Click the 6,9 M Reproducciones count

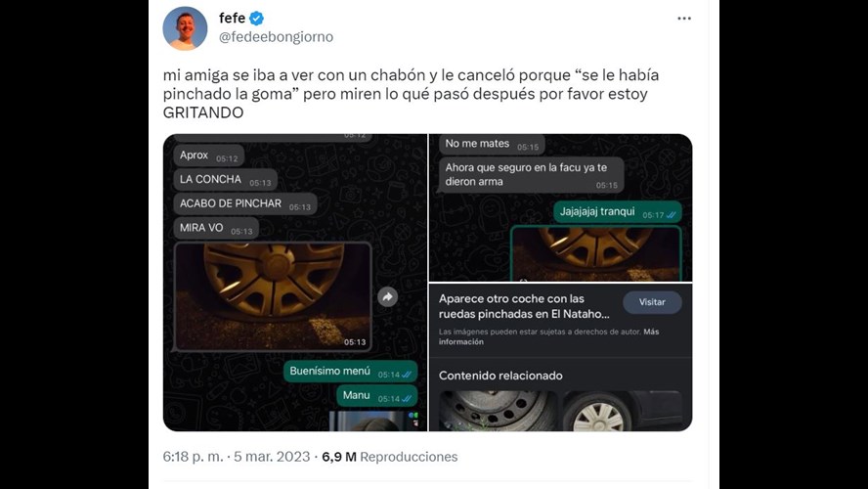[x=390, y=457]
